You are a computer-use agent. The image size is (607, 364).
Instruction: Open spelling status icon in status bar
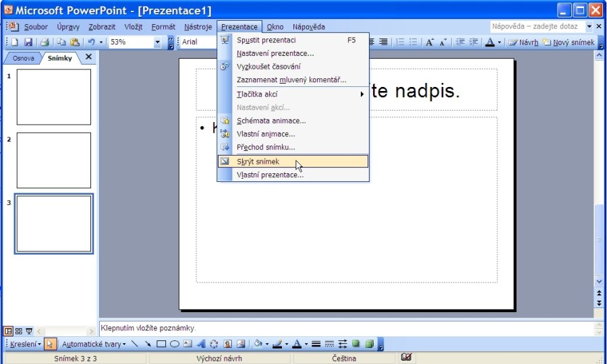[406, 357]
